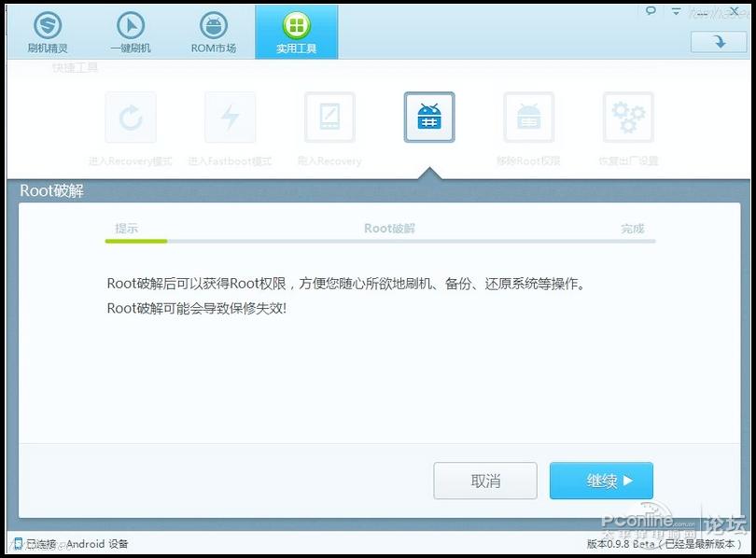
Task: Select the highlighted Root破解 Android icon
Action: tap(429, 118)
